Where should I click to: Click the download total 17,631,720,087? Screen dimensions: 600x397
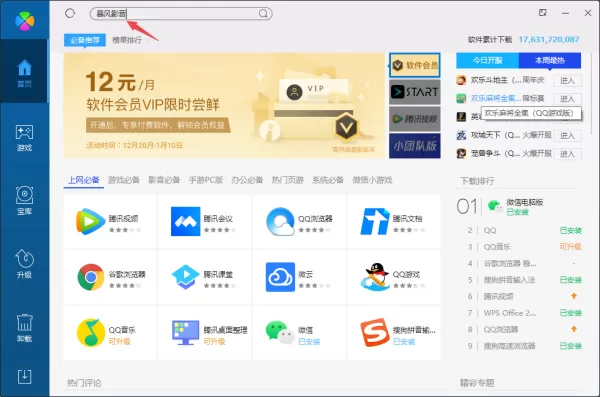click(x=549, y=39)
